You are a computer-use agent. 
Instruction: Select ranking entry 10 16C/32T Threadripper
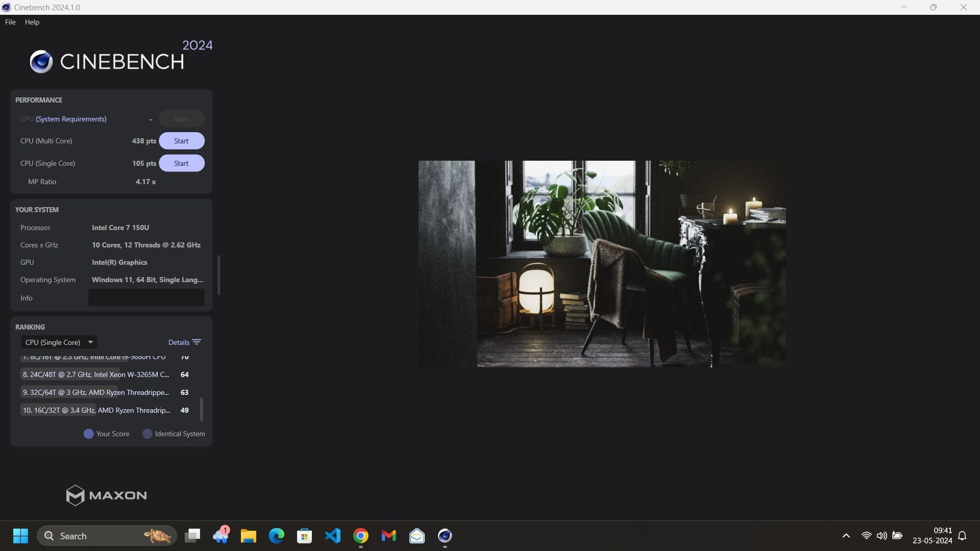coord(105,410)
